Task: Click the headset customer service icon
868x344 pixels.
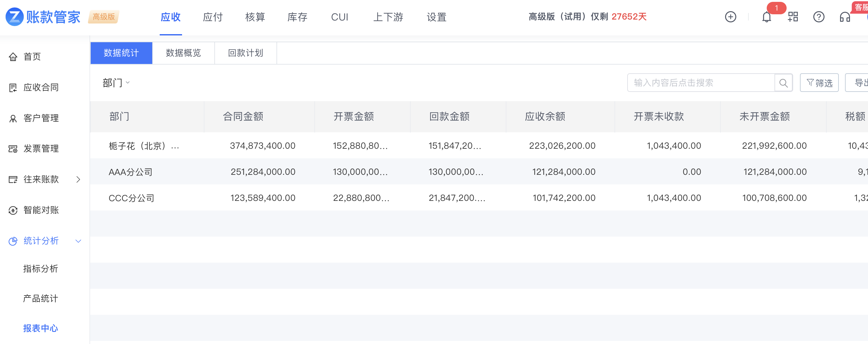Action: click(x=845, y=17)
